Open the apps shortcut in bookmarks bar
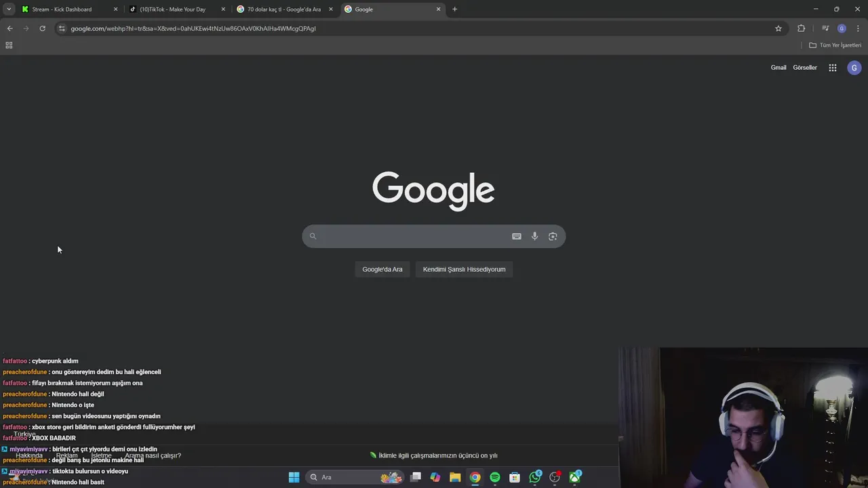 click(9, 45)
